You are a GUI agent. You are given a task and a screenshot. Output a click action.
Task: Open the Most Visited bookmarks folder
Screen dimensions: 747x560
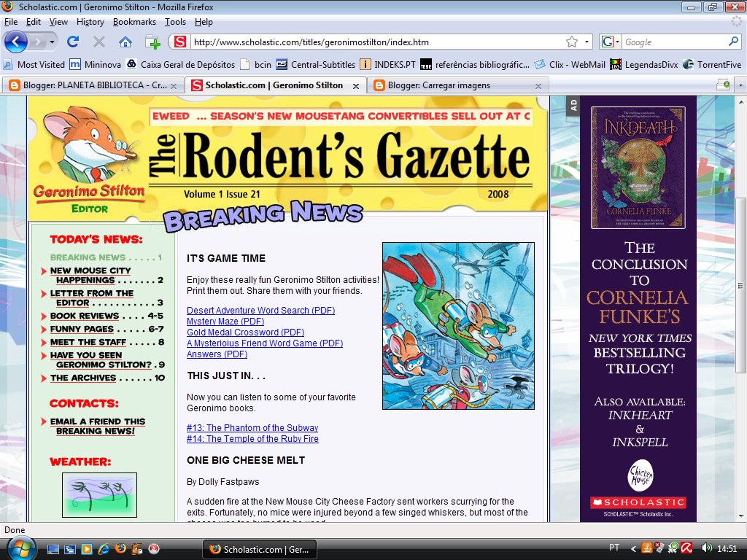coord(34,64)
